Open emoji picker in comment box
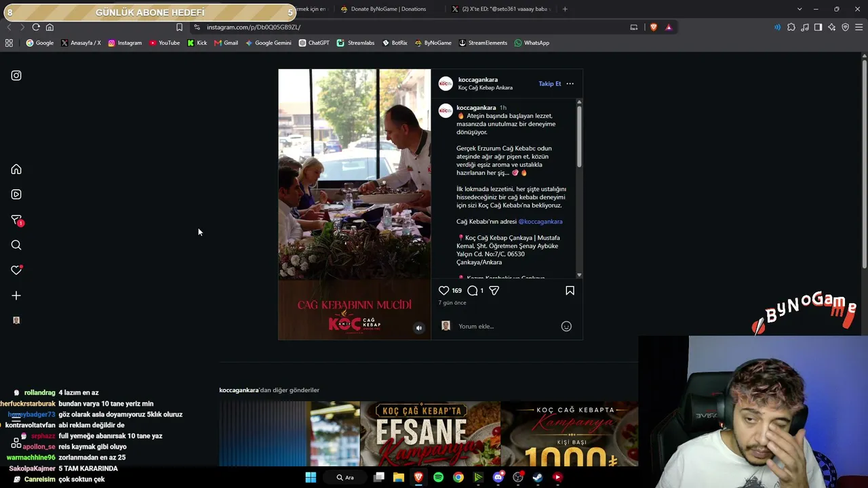 pyautogui.click(x=566, y=327)
